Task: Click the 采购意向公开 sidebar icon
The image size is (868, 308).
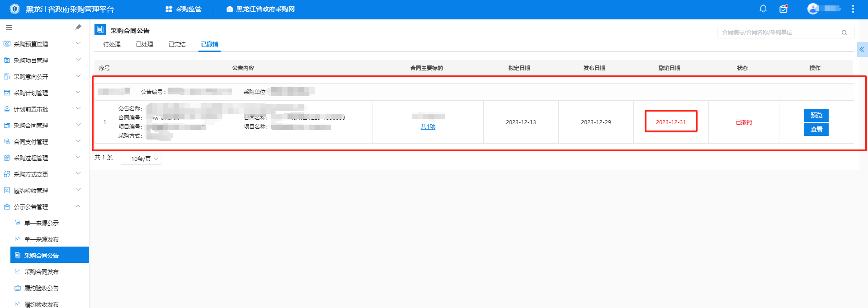Action: click(7, 76)
